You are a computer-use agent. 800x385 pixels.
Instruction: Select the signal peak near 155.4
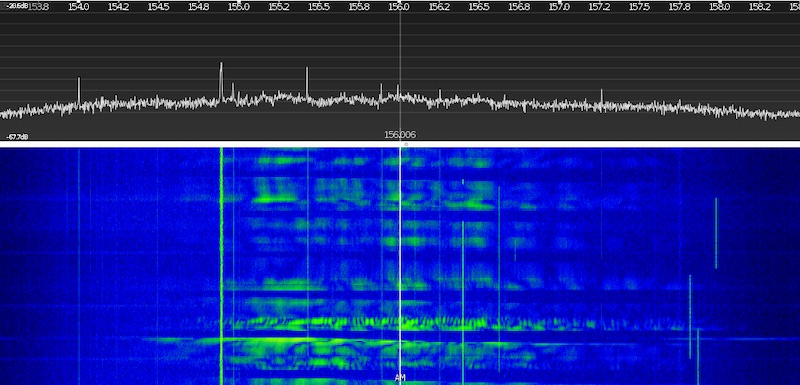pos(307,83)
